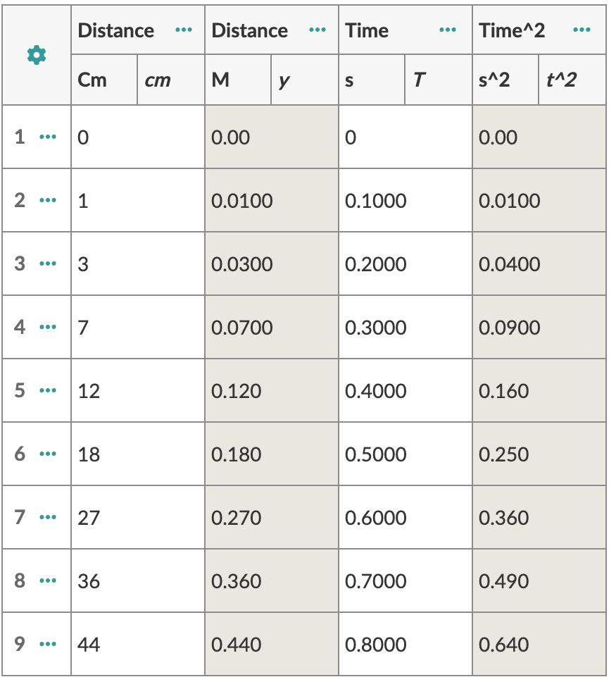
Task: Open row 1 options ellipsis
Action: [x=47, y=137]
